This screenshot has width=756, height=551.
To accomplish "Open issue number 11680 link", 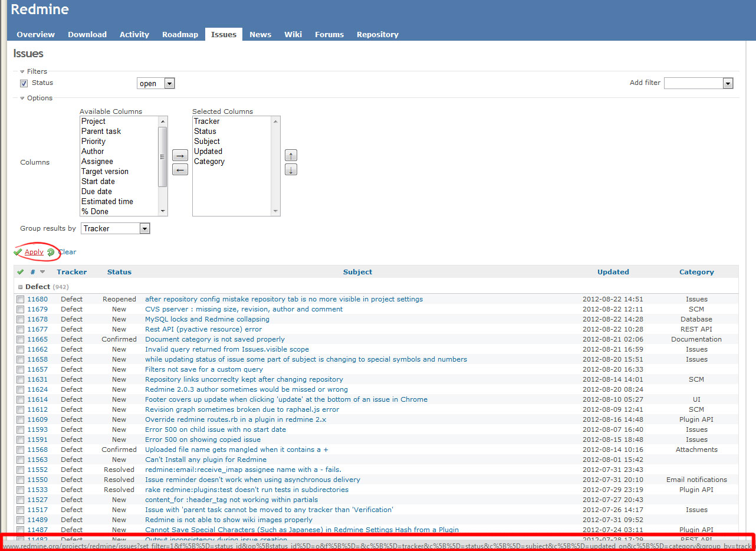I will [37, 299].
